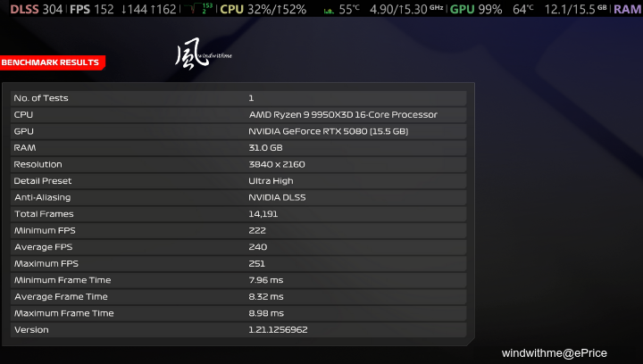Select the 'Maximum Frame Time' row label
The width and height of the screenshot is (643, 364).
[64, 313]
